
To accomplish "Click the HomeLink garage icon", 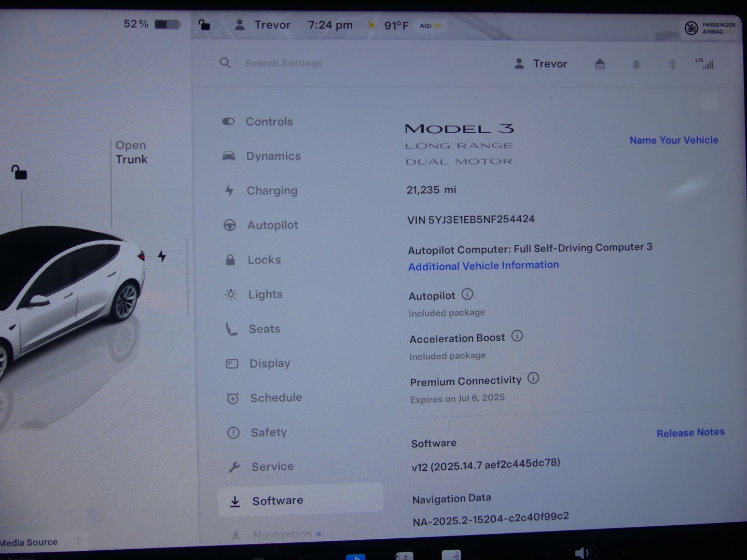I will coord(600,64).
